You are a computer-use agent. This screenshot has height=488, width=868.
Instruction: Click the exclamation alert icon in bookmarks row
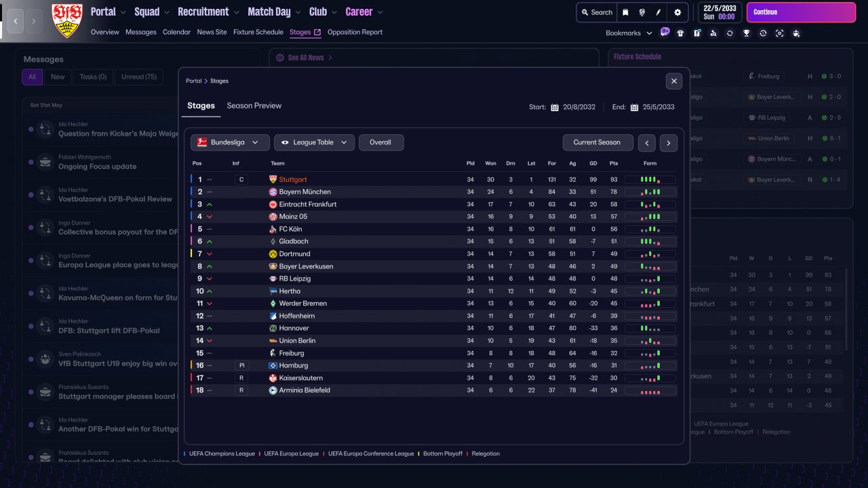point(696,33)
